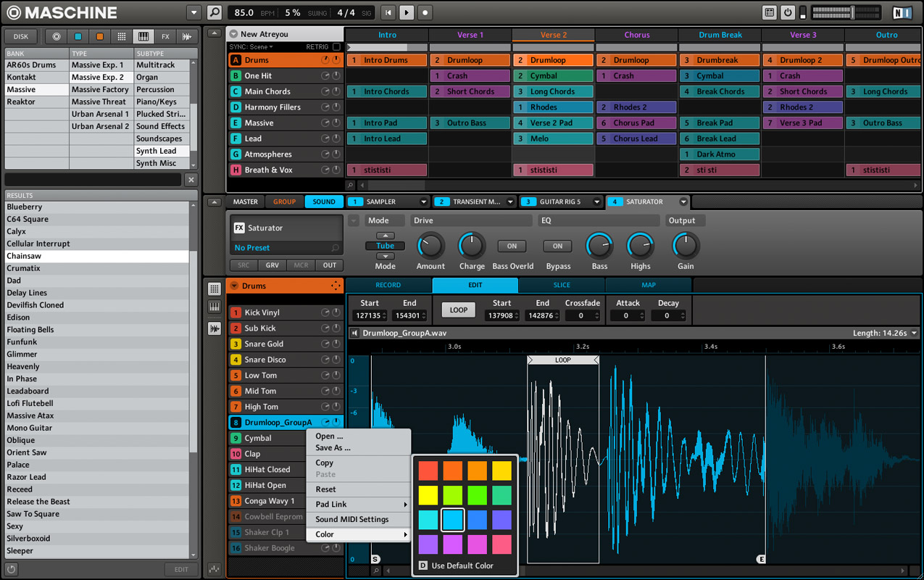The width and height of the screenshot is (924, 580).
Task: Click the waveform zoom magnifier icon
Action: pos(376,571)
